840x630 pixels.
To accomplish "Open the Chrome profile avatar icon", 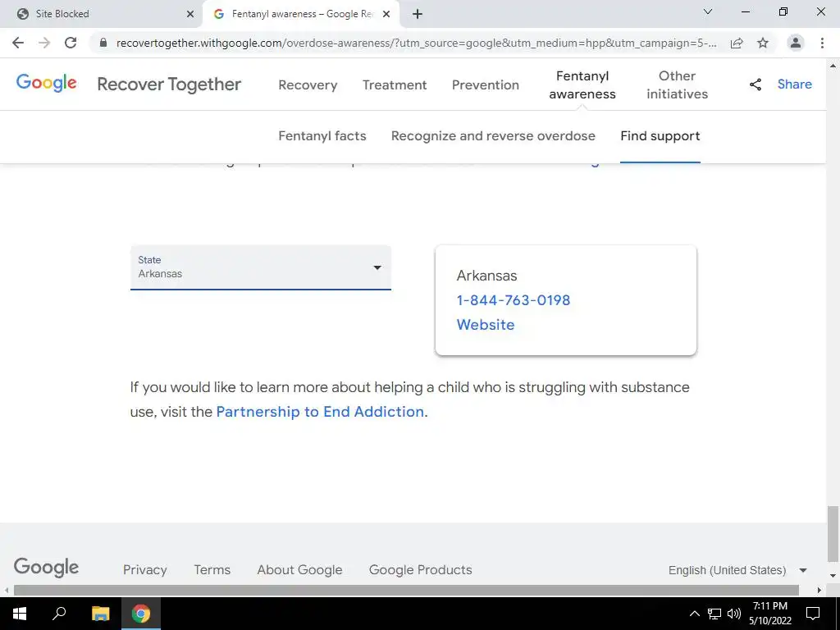I will 796,43.
